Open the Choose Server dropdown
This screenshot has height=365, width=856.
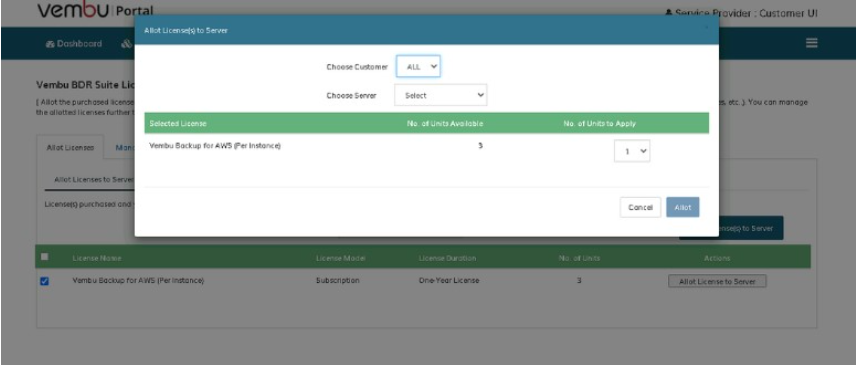(x=441, y=95)
